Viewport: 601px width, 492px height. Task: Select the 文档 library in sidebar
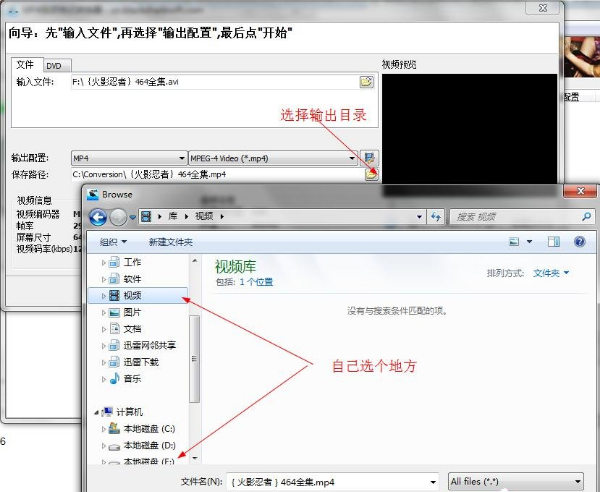tap(133, 329)
